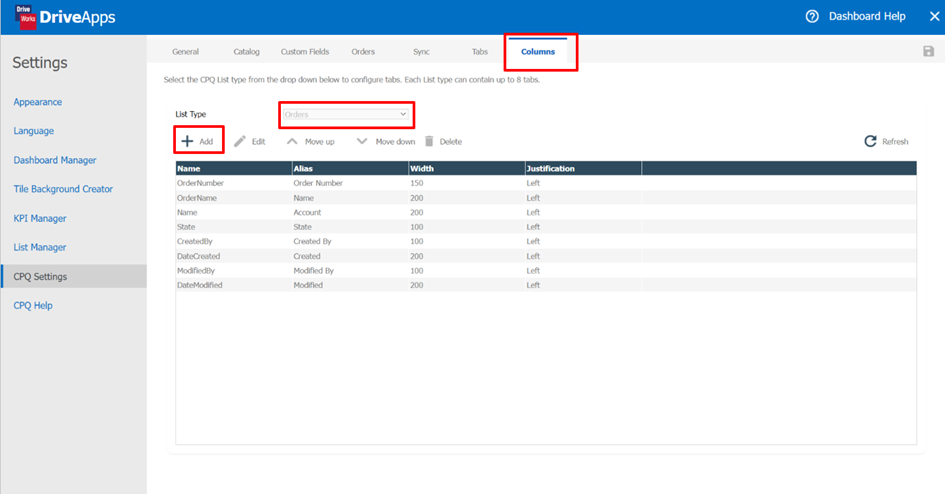
Task: Go to Dashboard Manager
Action: pos(55,160)
